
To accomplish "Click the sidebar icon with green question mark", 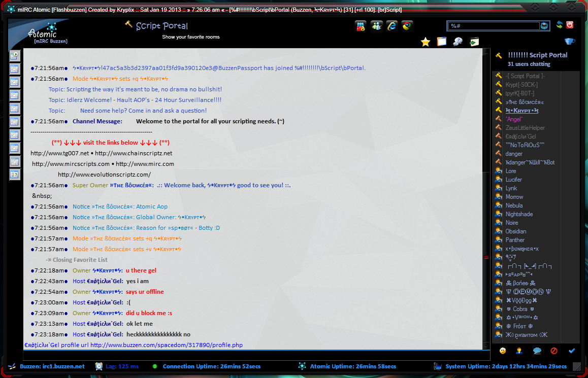I will coord(15,175).
